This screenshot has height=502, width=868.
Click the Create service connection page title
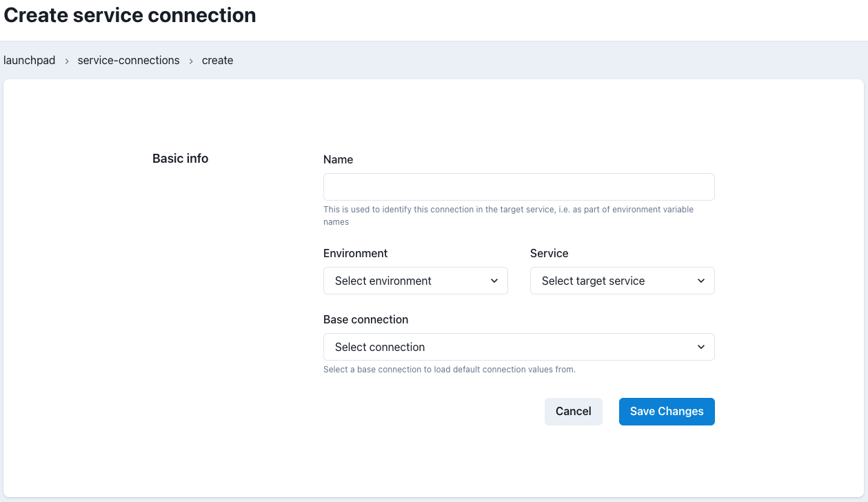(130, 15)
